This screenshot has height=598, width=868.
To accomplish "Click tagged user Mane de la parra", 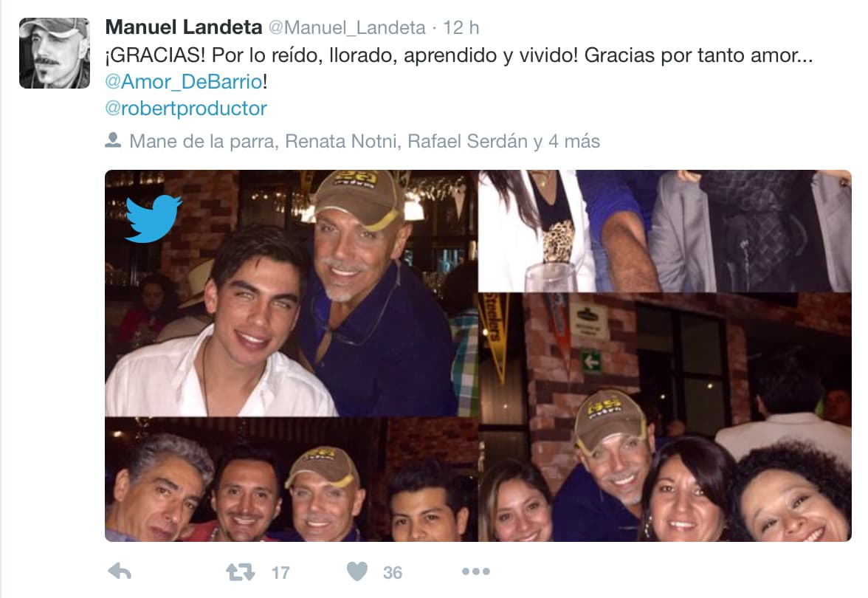I will point(201,142).
